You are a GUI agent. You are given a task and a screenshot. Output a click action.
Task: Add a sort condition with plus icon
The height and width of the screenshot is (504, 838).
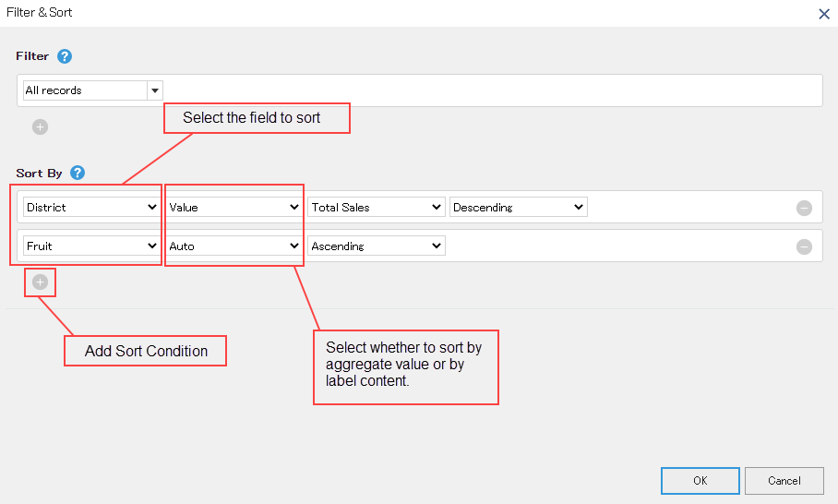[40, 282]
